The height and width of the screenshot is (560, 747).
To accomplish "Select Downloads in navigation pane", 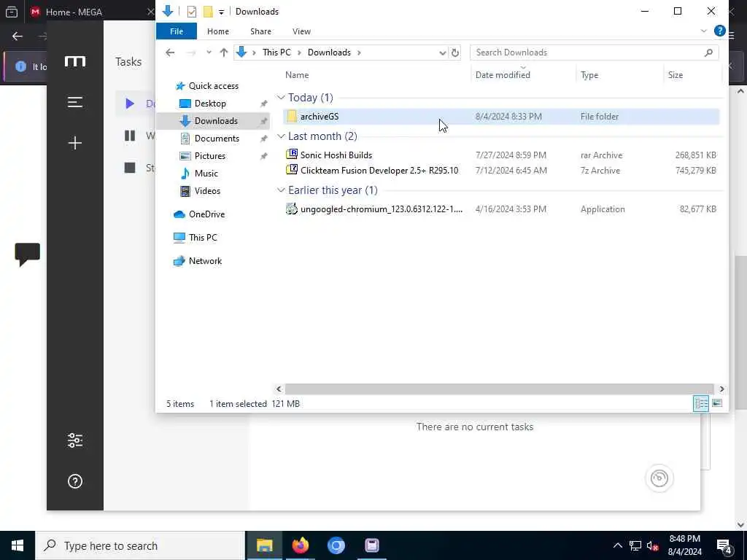I will [213, 121].
